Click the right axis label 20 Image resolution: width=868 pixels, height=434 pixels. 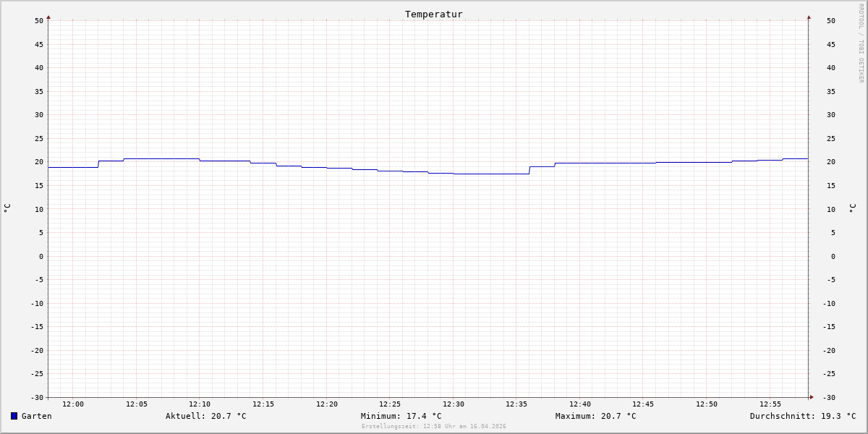point(831,162)
